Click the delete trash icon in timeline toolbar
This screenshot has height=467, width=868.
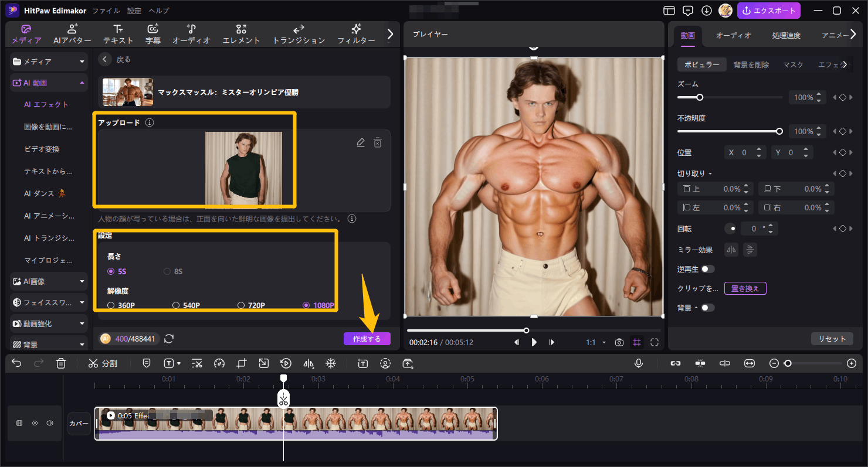(x=61, y=363)
